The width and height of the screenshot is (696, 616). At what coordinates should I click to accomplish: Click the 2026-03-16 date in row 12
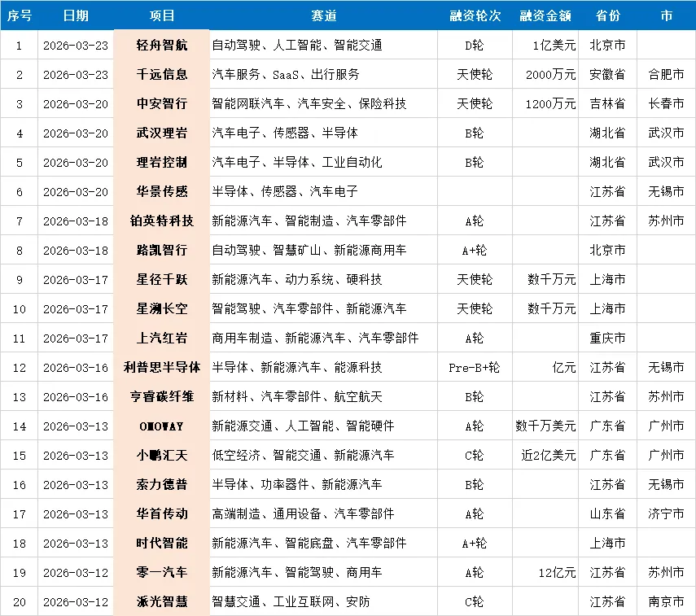tap(76, 367)
